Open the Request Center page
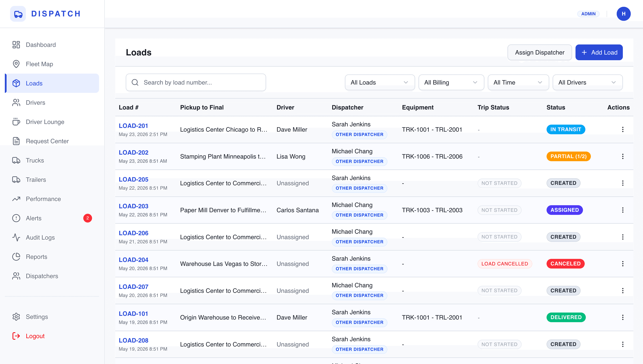 [x=52, y=141]
